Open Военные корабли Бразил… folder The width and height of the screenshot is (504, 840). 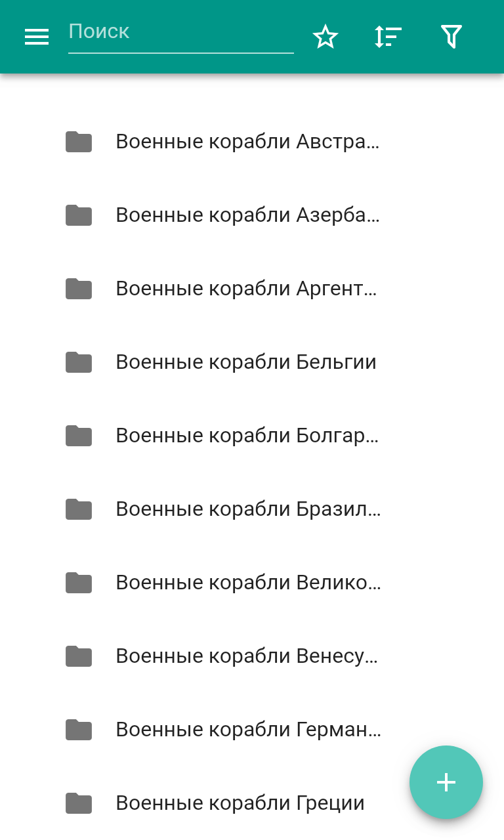(248, 509)
